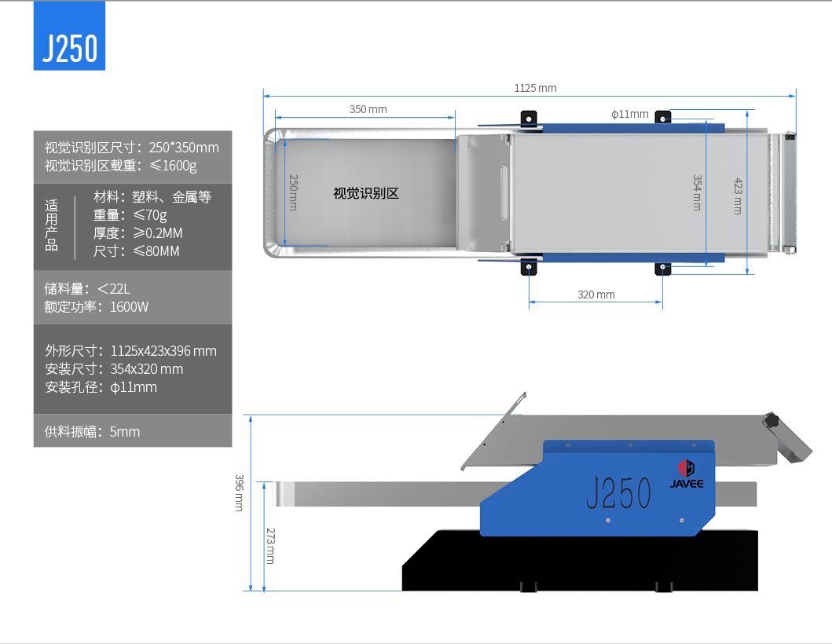Click the top-left mounting hole bracket
The height and width of the screenshot is (644, 832).
(530, 119)
